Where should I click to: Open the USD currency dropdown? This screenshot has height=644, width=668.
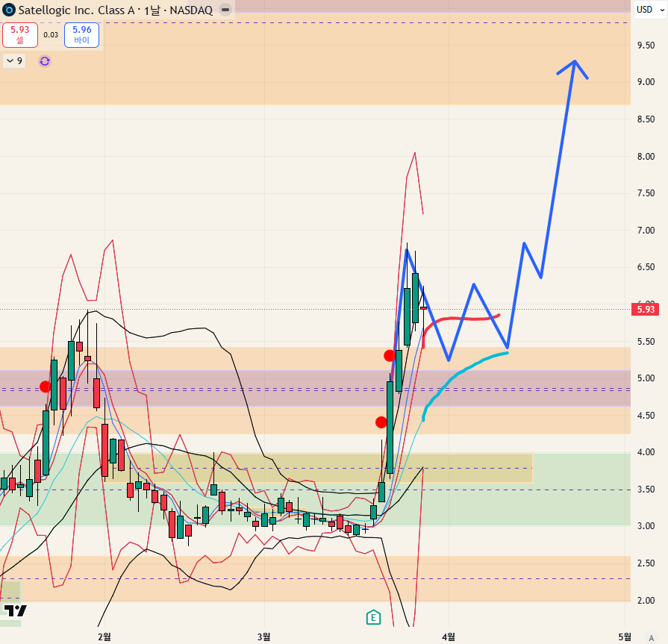coord(650,10)
